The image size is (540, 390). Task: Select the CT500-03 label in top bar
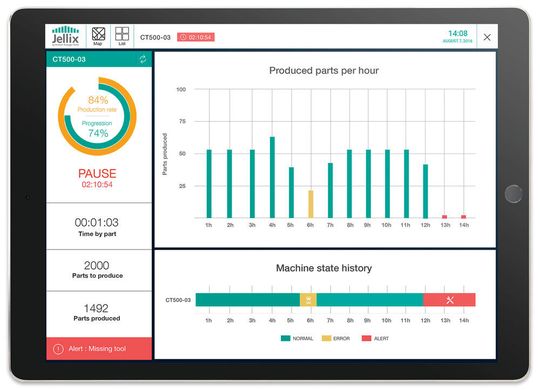pyautogui.click(x=155, y=37)
